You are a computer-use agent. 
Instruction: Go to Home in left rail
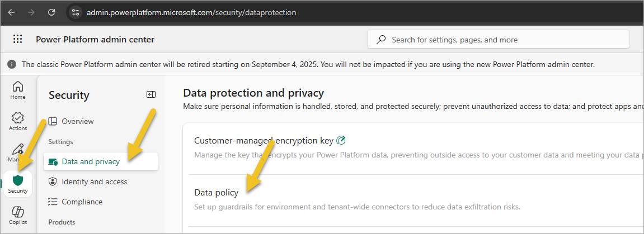(x=18, y=90)
